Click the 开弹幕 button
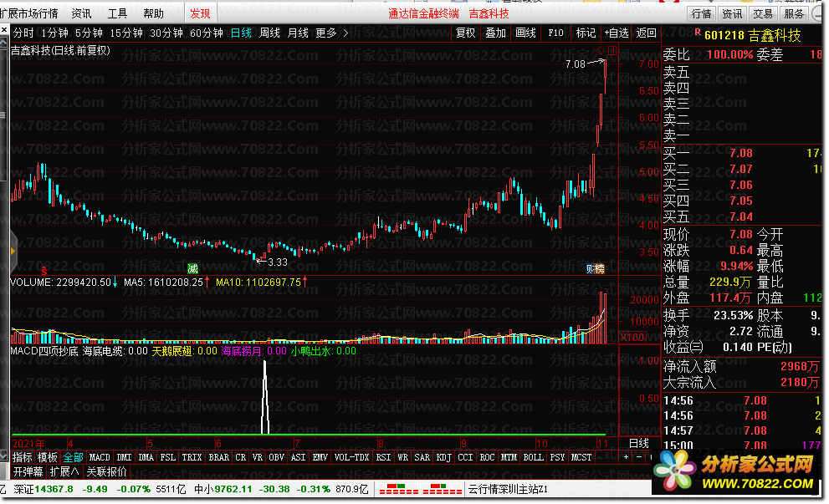Viewport: 829px width, 504px height. [x=28, y=471]
